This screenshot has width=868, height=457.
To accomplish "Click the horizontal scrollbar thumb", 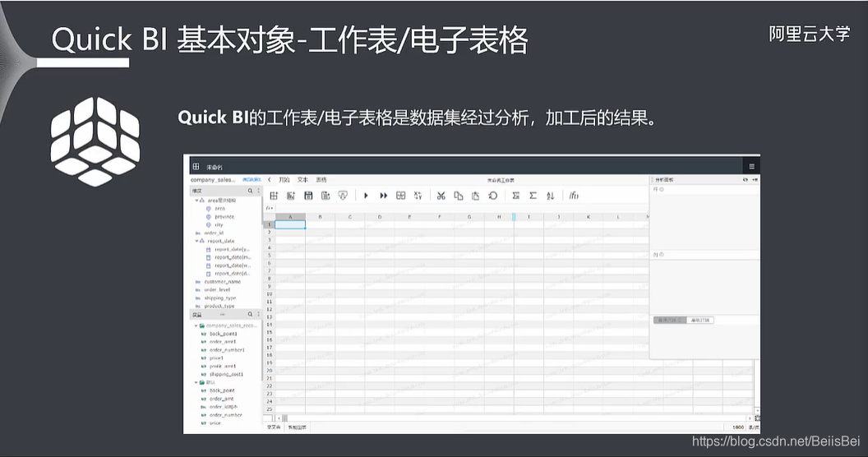I will point(285,419).
